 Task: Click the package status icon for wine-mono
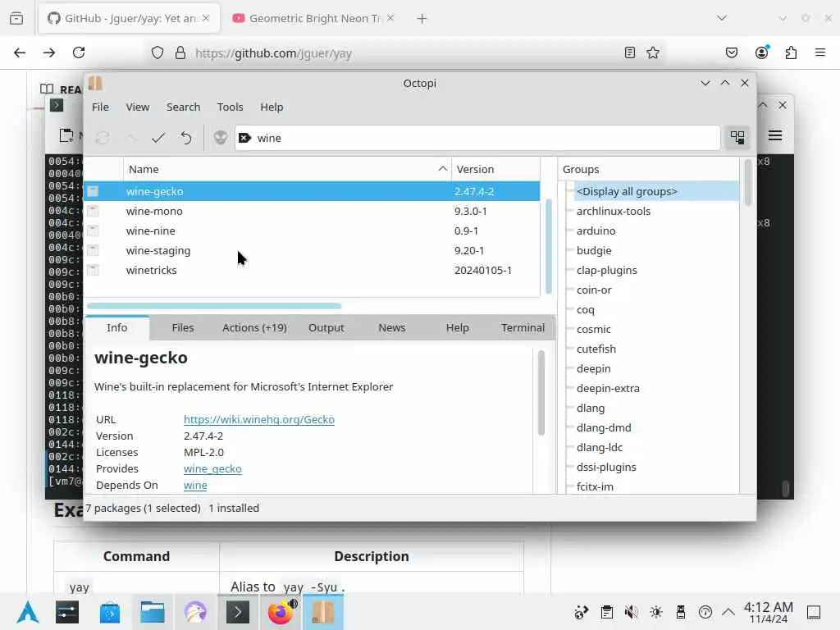93,211
